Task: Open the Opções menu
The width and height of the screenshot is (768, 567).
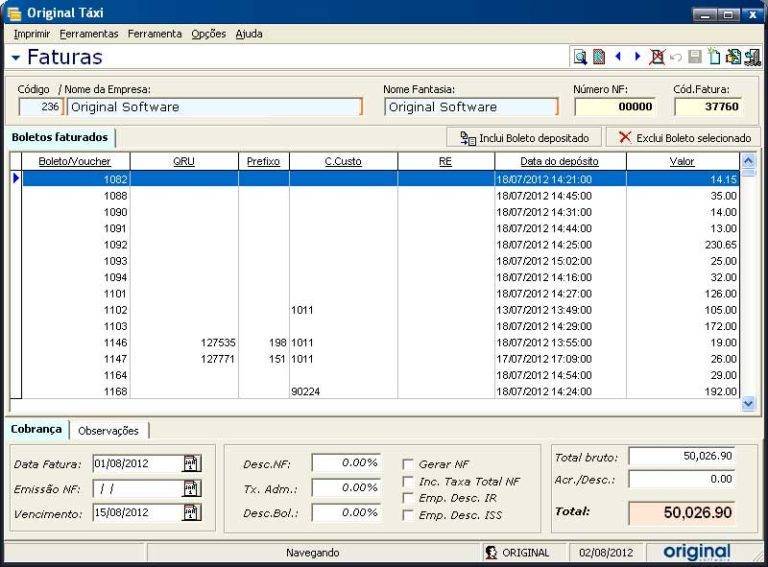Action: (208, 34)
